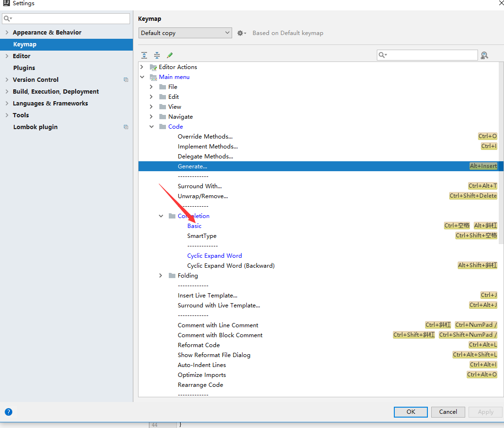Click the settings search field

coord(66,18)
